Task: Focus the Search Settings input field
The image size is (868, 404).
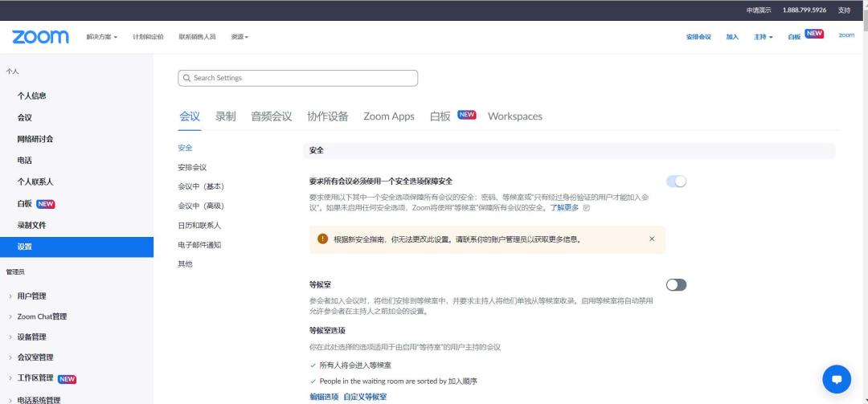Action: click(x=298, y=78)
